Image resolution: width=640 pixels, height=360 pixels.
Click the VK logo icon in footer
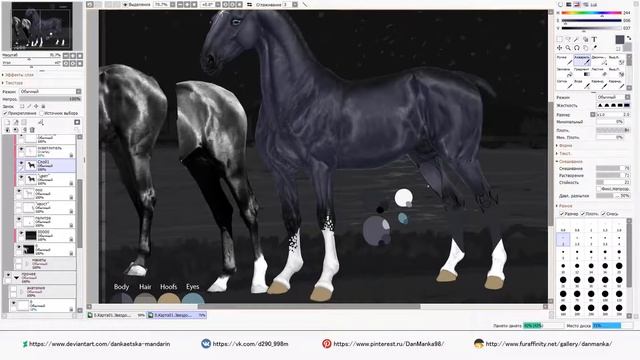[206, 344]
